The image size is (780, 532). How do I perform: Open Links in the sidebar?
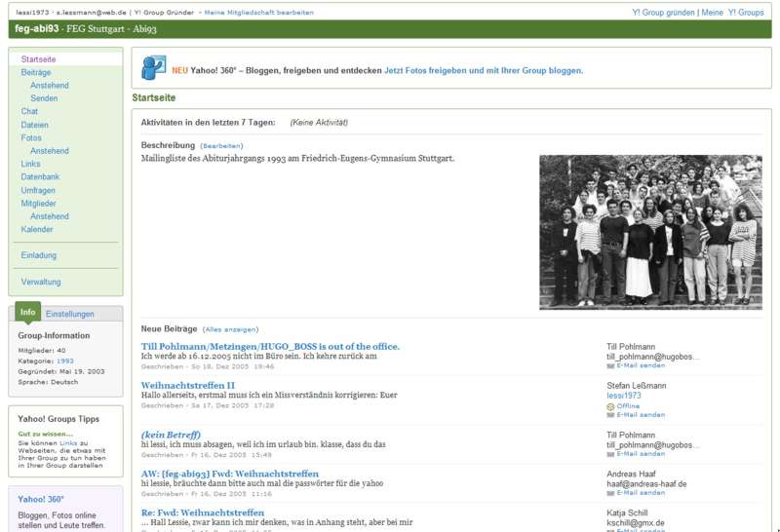[31, 163]
